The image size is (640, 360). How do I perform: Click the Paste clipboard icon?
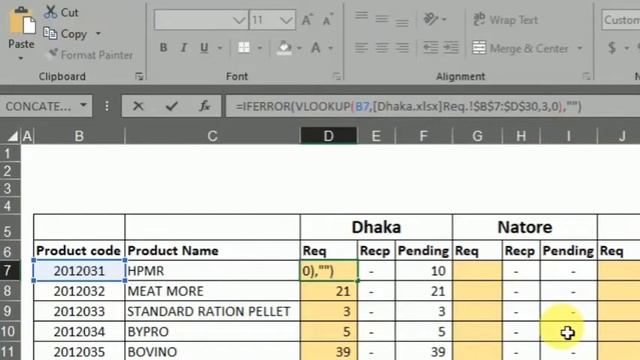(22, 20)
